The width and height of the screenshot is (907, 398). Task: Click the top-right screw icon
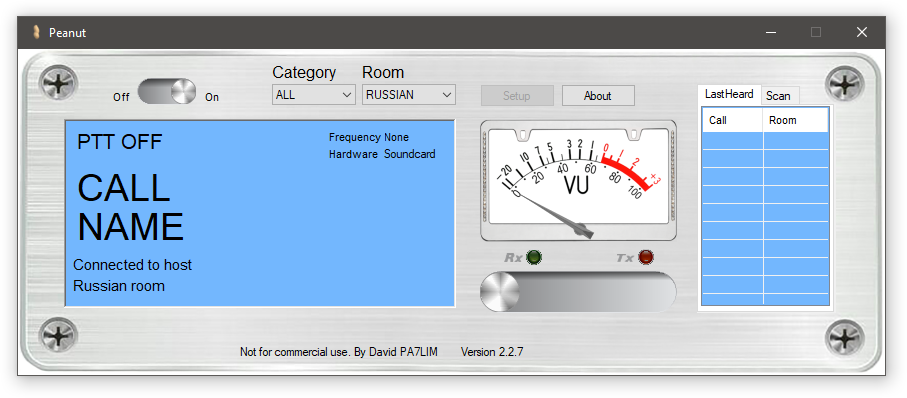click(x=845, y=84)
